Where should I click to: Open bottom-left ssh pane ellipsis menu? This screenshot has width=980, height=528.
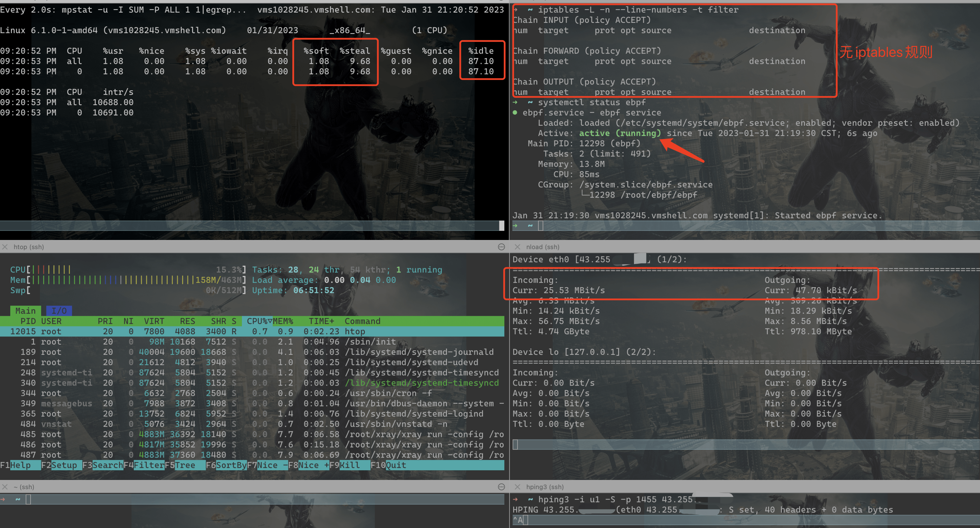(501, 487)
